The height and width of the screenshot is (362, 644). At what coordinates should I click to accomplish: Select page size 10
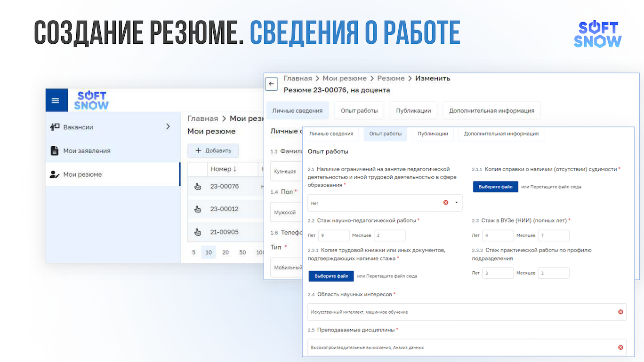[x=209, y=252]
